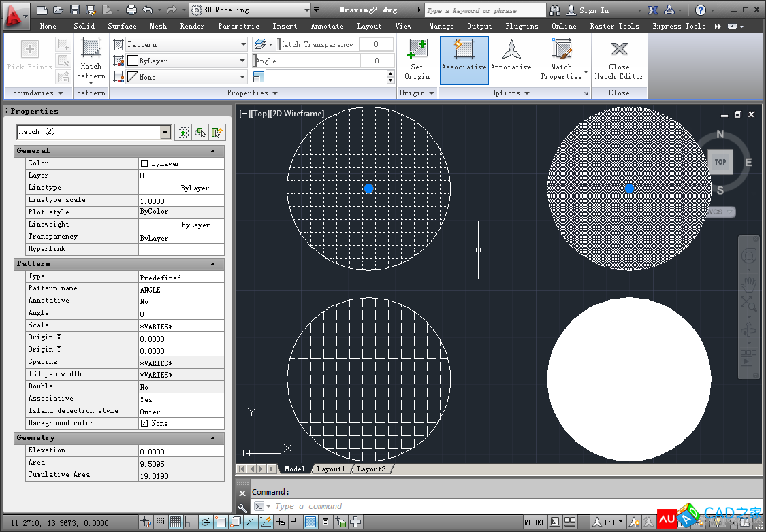Switch to the Layout1 tab
766x532 pixels.
(331, 469)
